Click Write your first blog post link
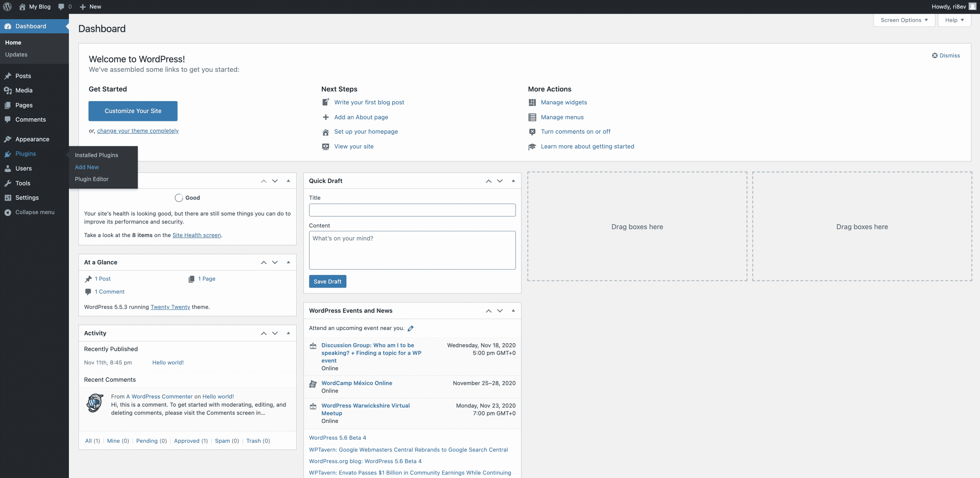Screen dimensions: 980x478 coord(369,102)
